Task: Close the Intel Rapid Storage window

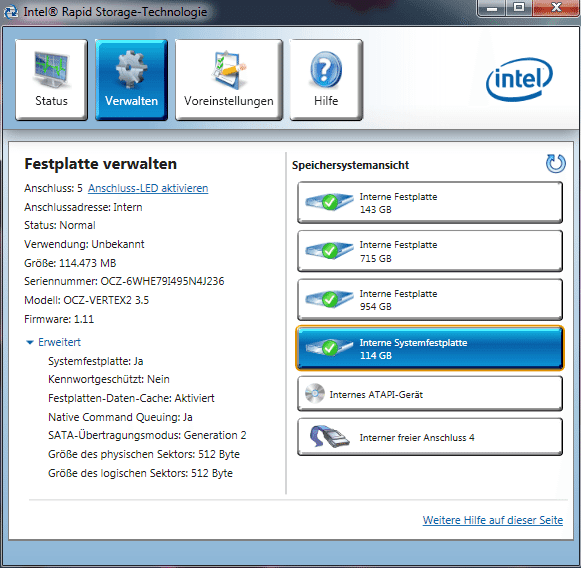Action: click(555, 8)
